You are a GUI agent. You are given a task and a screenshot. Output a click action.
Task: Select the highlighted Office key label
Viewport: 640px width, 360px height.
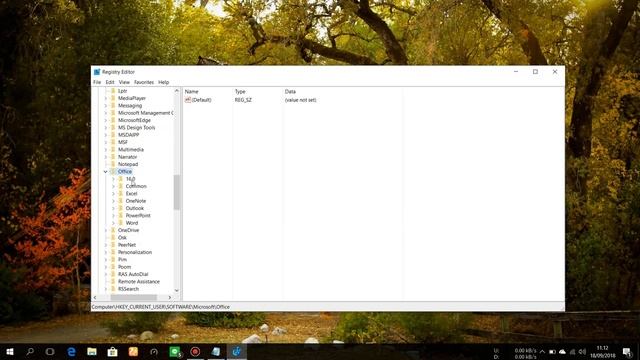125,171
